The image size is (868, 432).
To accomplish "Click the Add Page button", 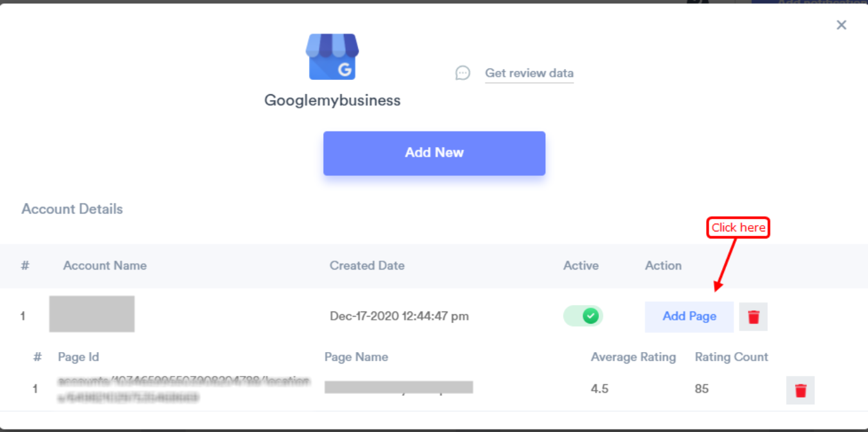I will 689,317.
